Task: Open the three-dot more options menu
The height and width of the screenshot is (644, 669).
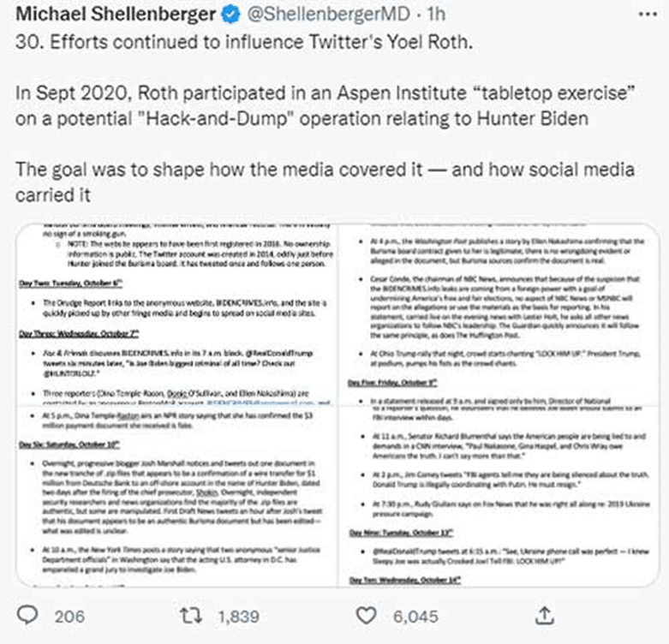Action: (x=648, y=15)
